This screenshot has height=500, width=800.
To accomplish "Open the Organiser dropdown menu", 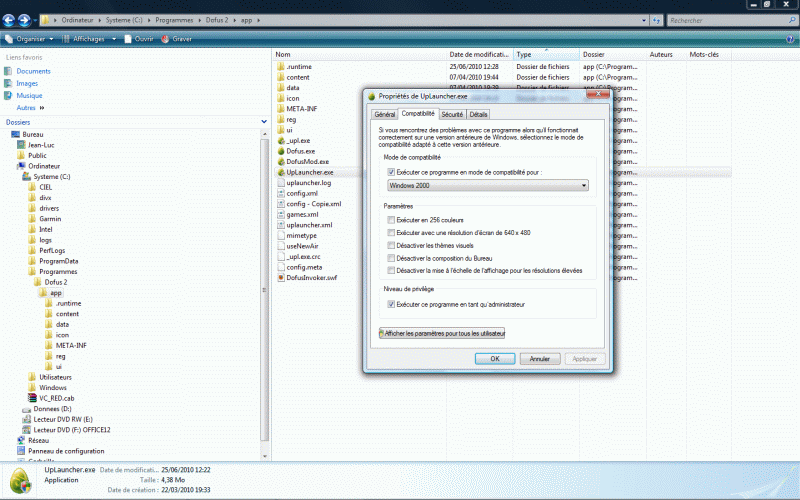I will click(x=29, y=39).
